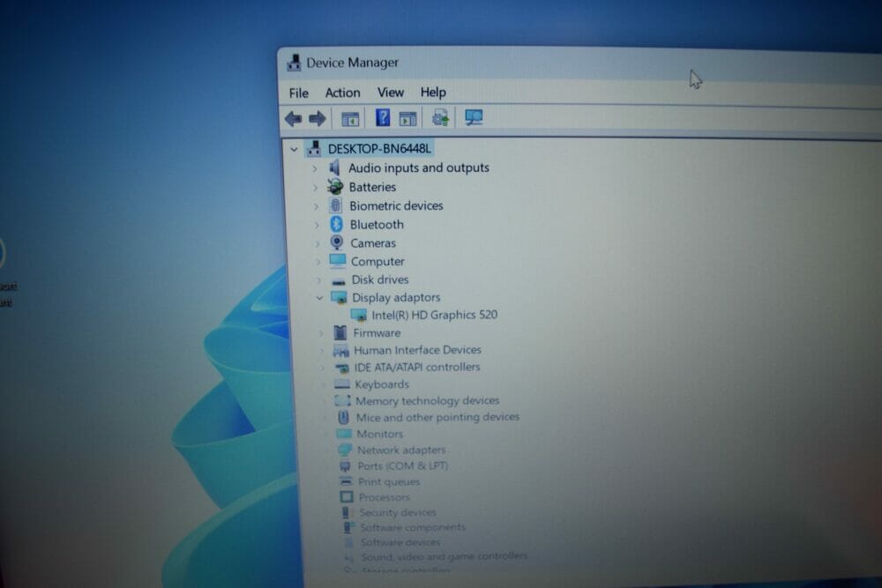Click the Memory technology devices icon
The width and height of the screenshot is (882, 588).
[x=342, y=401]
